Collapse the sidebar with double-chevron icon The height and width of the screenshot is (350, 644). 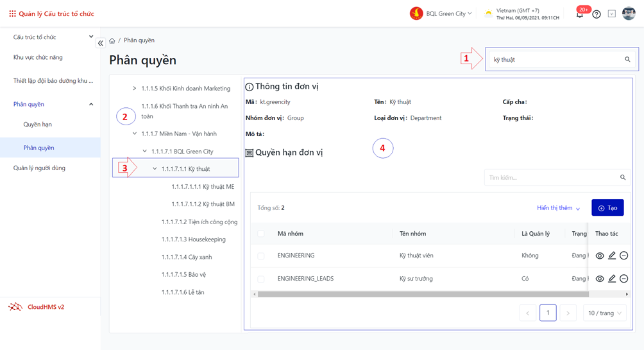point(101,43)
